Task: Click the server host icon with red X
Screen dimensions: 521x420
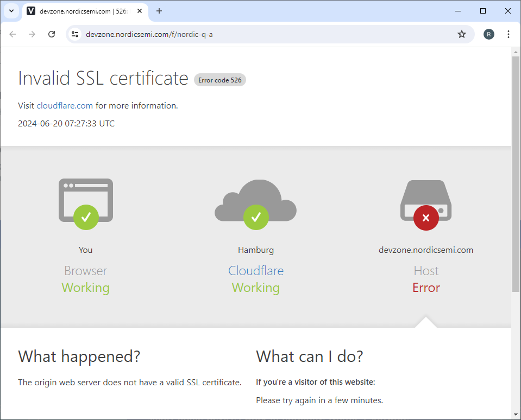Action: (426, 205)
